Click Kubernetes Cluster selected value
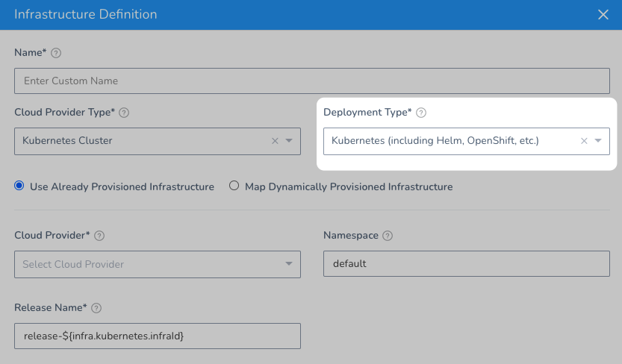Image resolution: width=622 pixels, height=364 pixels. 67,141
